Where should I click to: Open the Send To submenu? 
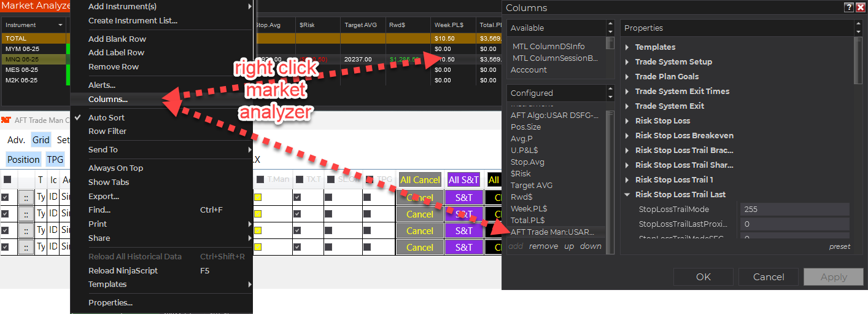161,149
